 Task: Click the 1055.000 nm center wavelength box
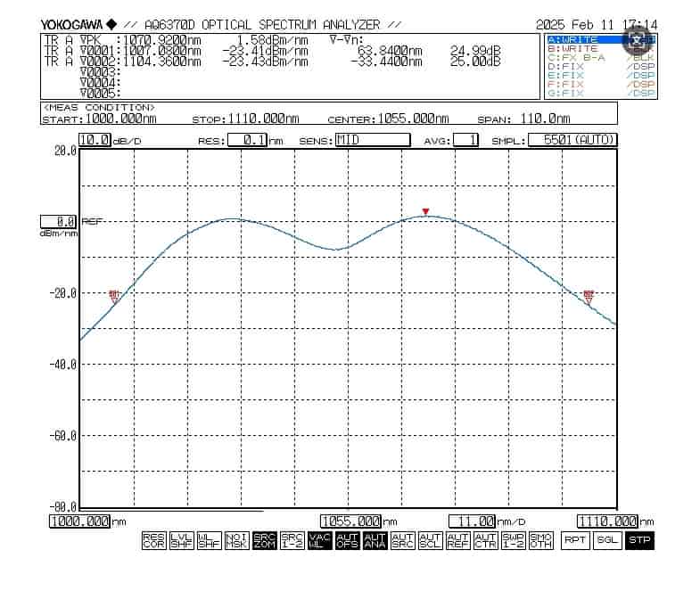(350, 521)
